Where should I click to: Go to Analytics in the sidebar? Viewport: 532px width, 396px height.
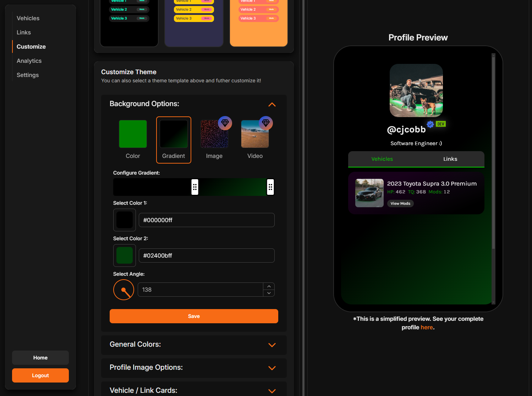(29, 61)
